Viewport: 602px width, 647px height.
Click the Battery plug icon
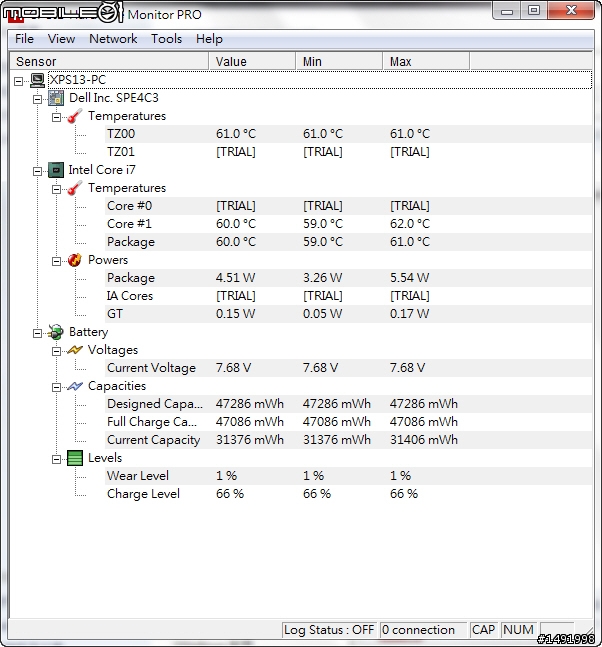click(56, 332)
